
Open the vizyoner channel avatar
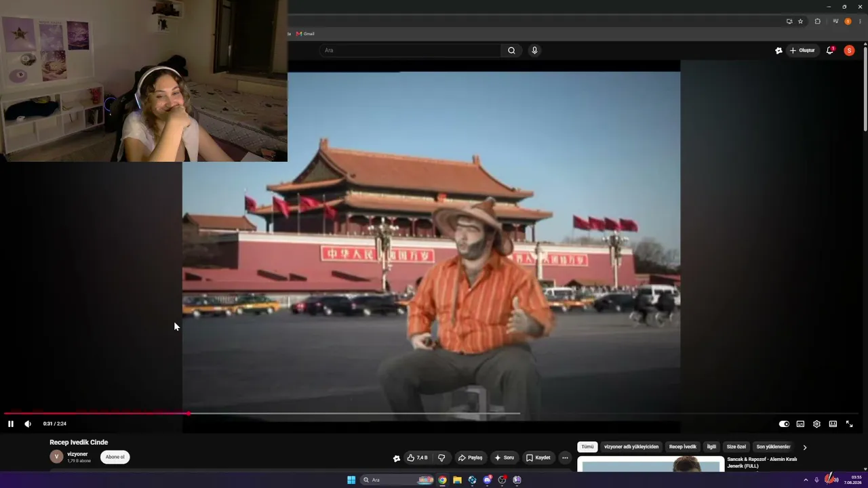click(56, 457)
